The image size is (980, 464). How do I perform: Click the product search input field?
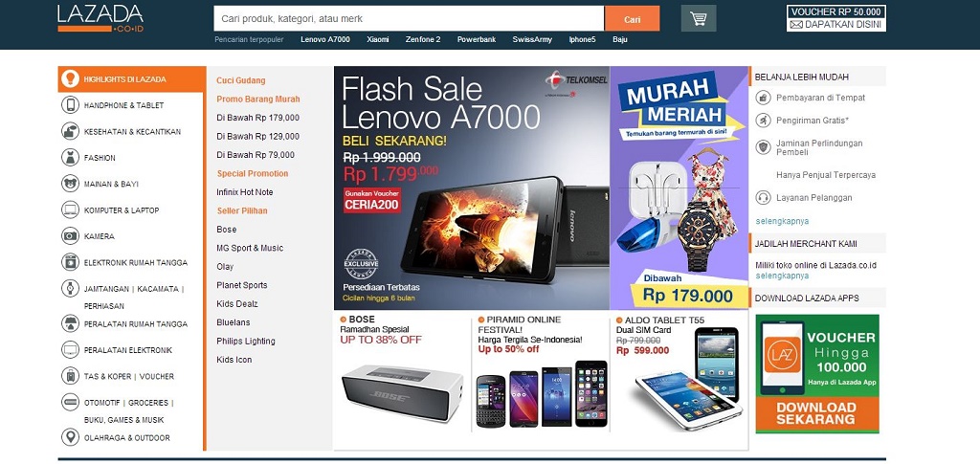click(409, 19)
